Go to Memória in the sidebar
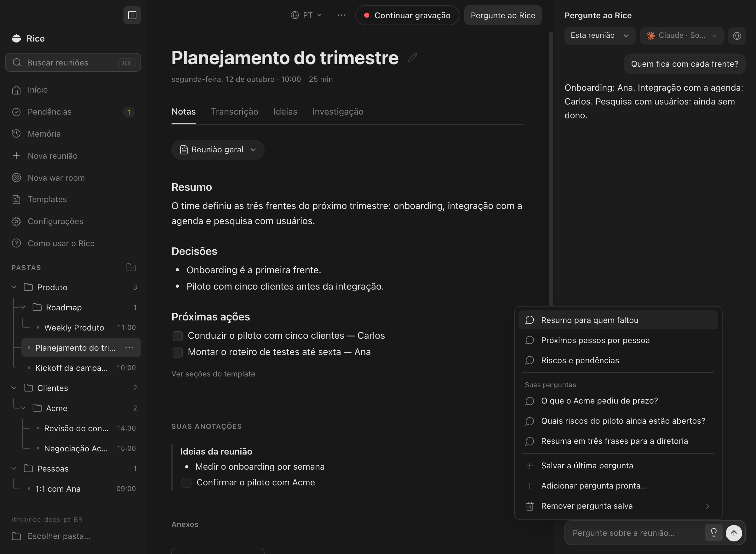 pos(73,133)
